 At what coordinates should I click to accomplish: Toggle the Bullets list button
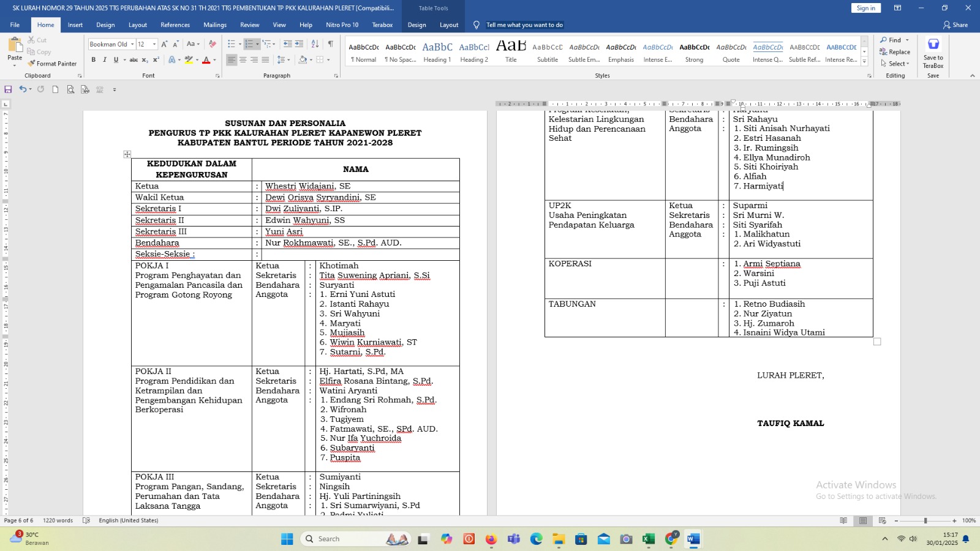[231, 44]
